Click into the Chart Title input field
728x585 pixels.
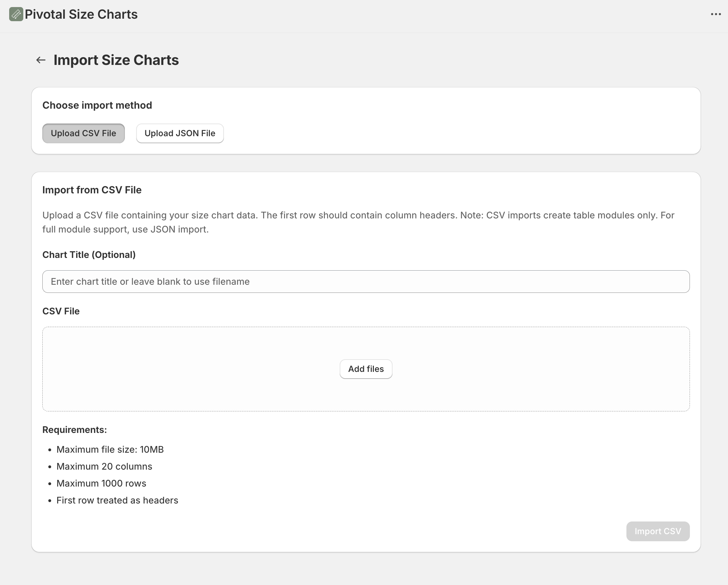366,282
